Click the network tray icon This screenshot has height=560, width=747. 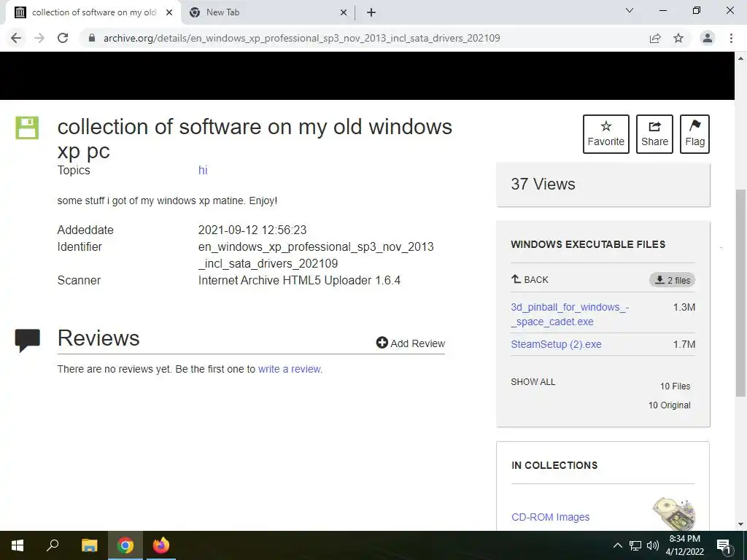(x=635, y=545)
